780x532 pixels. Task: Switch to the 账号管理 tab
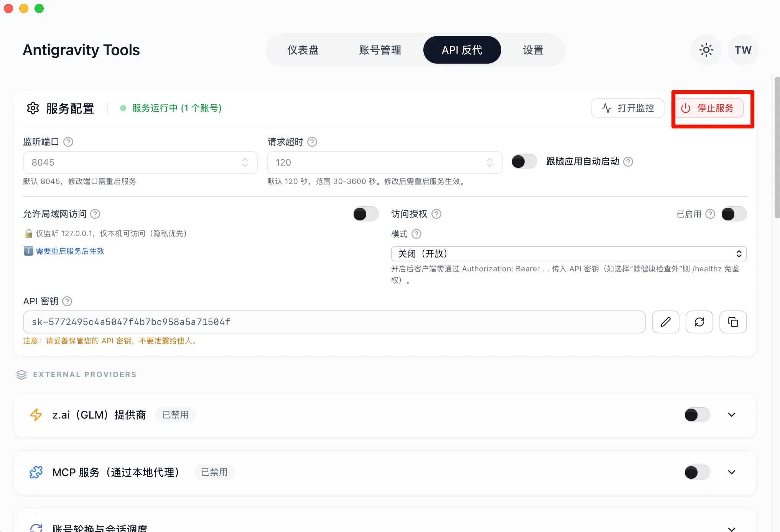(380, 50)
